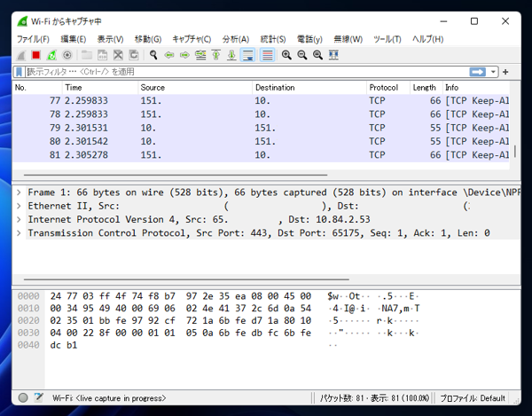
Task: Sort by the Source column header
Action: coord(195,88)
